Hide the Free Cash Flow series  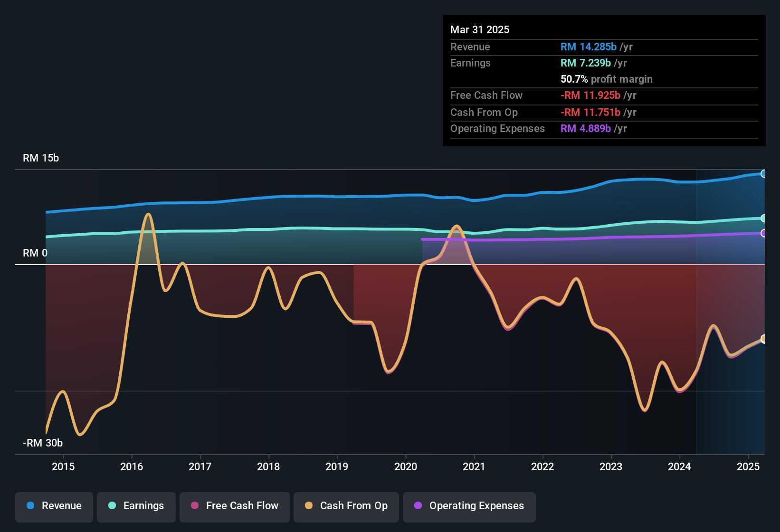235,506
